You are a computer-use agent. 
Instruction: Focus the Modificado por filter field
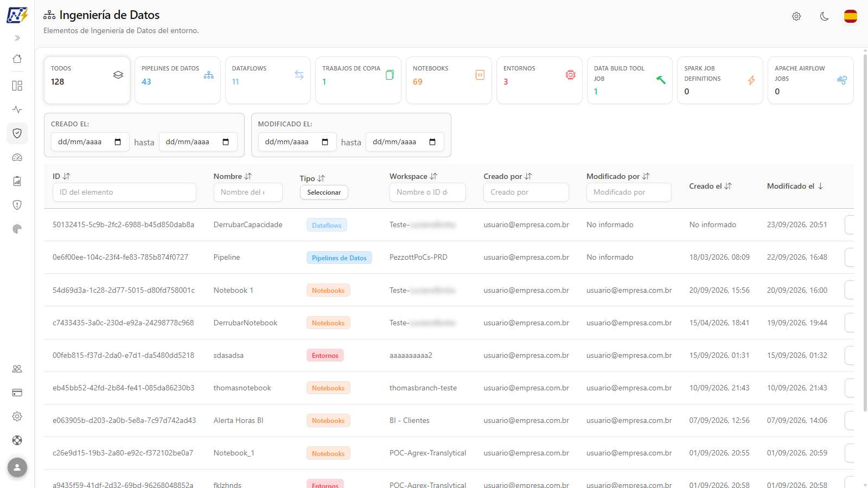629,192
